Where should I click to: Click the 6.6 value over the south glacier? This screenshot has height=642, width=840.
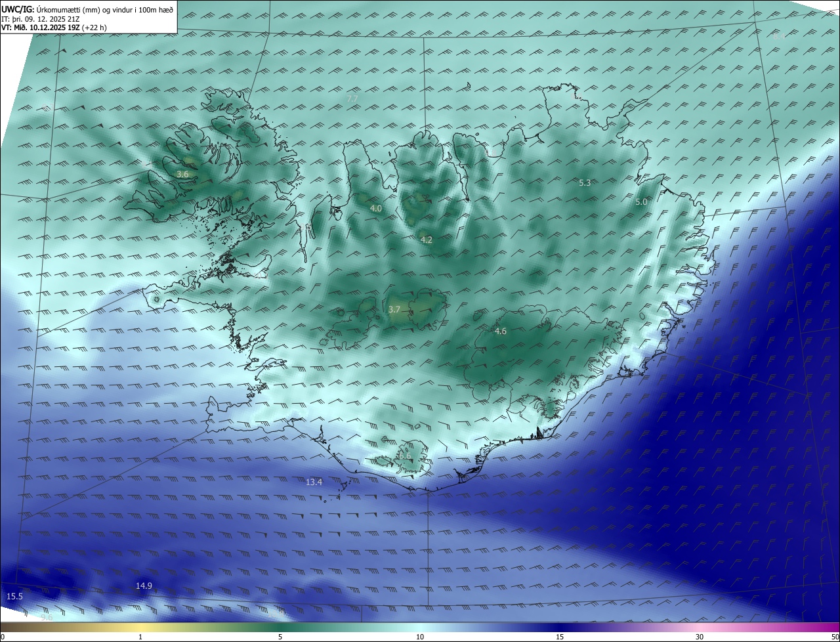click(405, 456)
